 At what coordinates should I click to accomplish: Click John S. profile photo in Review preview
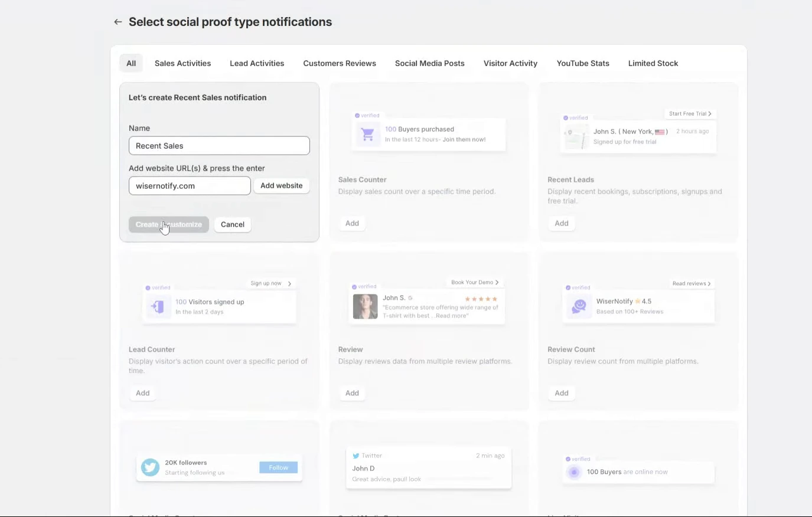(365, 306)
